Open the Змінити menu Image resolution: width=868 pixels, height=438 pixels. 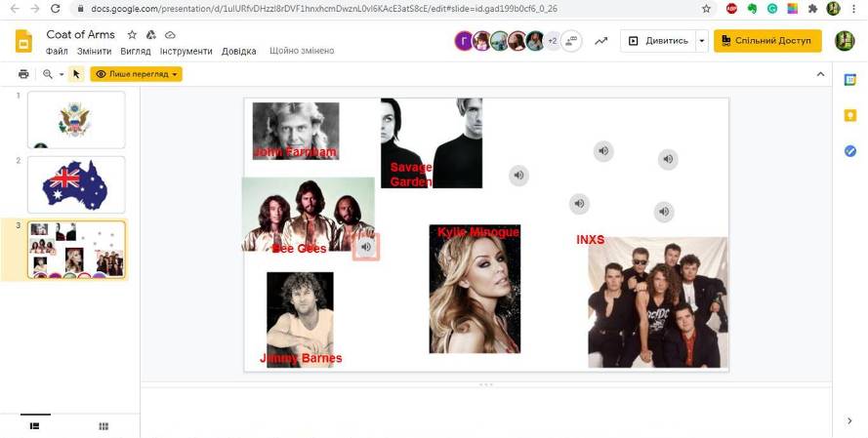(x=94, y=51)
